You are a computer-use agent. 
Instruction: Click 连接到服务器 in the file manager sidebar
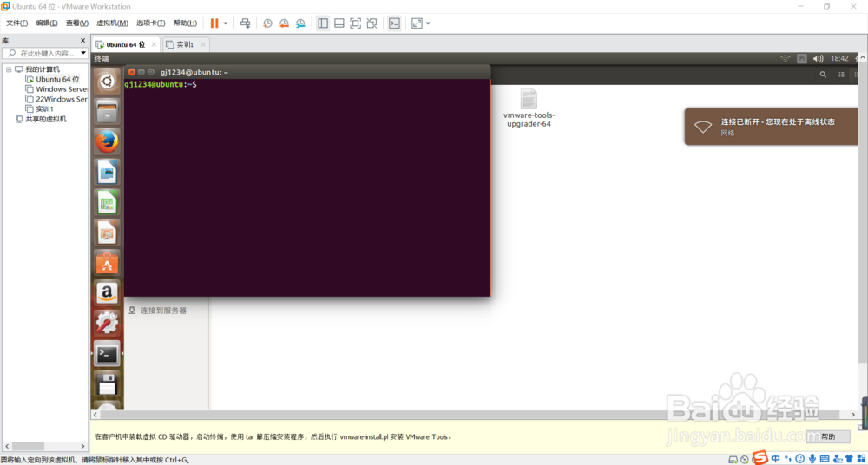pos(157,311)
